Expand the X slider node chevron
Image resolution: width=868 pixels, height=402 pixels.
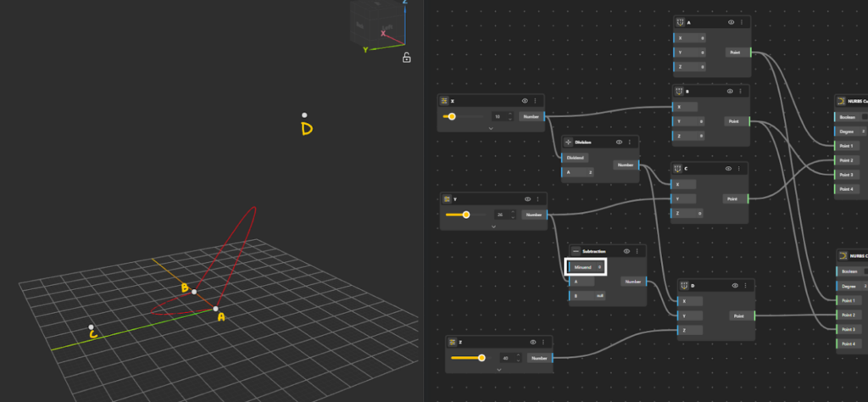pos(491,127)
